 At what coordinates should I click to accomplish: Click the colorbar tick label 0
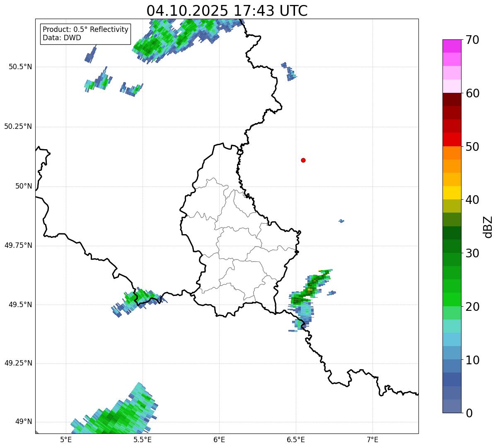pos(469,413)
